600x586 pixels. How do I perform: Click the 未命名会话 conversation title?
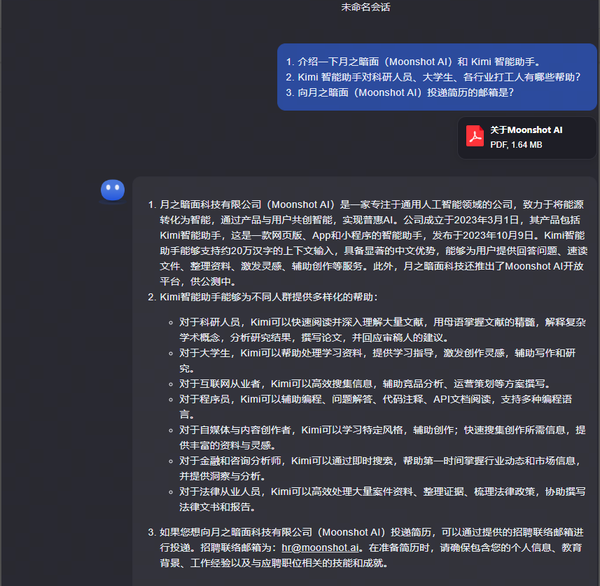(365, 7)
